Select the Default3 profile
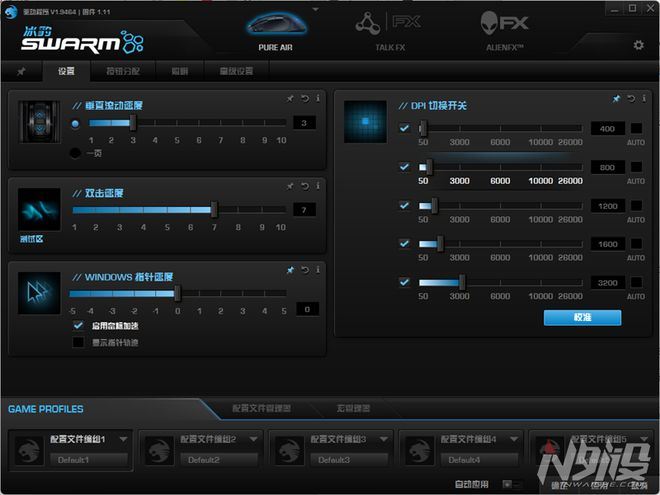Viewport: 660px width, 495px height. pyautogui.click(x=349, y=460)
